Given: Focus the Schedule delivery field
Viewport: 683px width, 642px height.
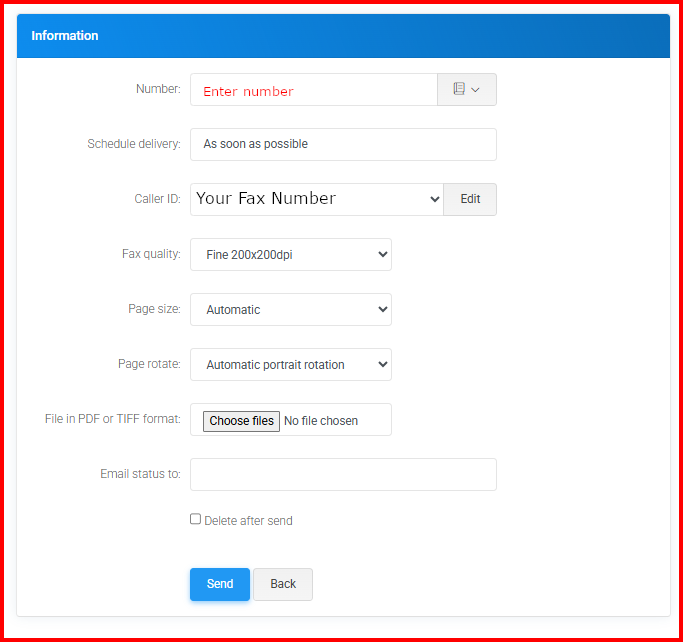Looking at the screenshot, I should pos(343,144).
